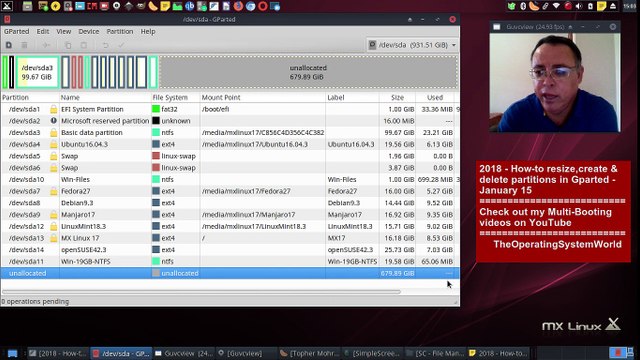Launch the Firefox icon in top panel
Viewport: 640px width, 360px height.
tap(238, 6)
